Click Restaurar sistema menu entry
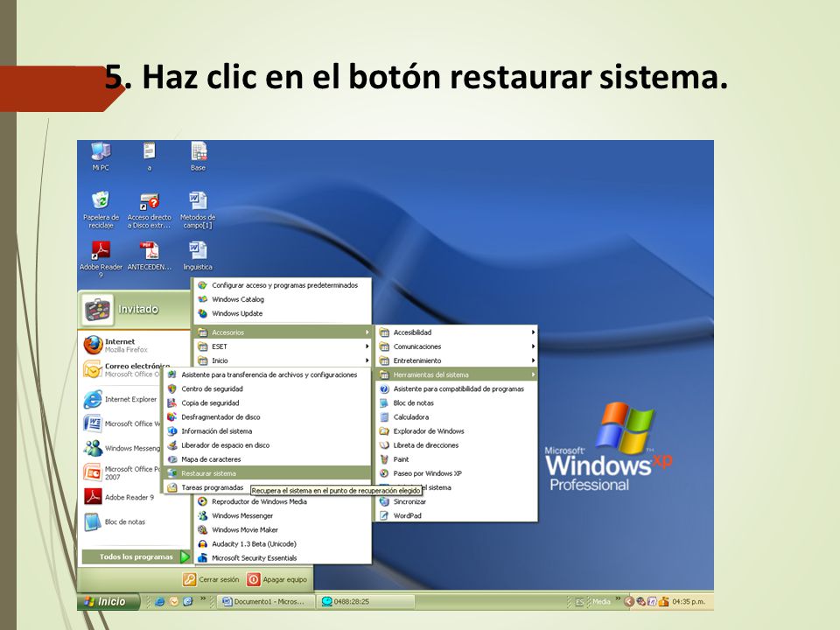Image resolution: width=840 pixels, height=630 pixels. [267, 473]
